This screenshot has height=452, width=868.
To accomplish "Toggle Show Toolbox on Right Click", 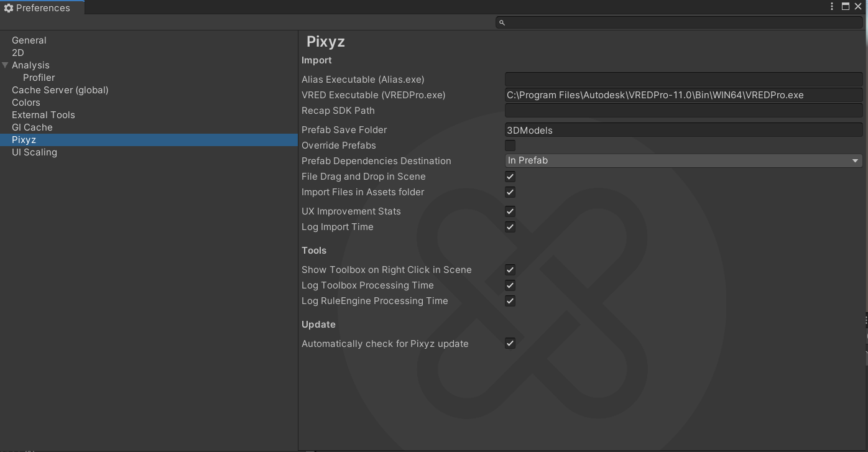I will 510,270.
